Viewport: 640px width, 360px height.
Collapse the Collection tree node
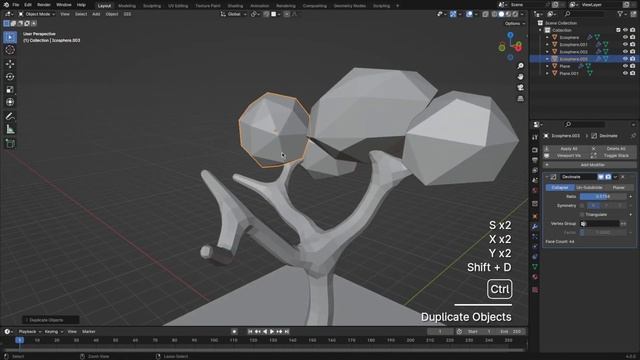pos(540,30)
